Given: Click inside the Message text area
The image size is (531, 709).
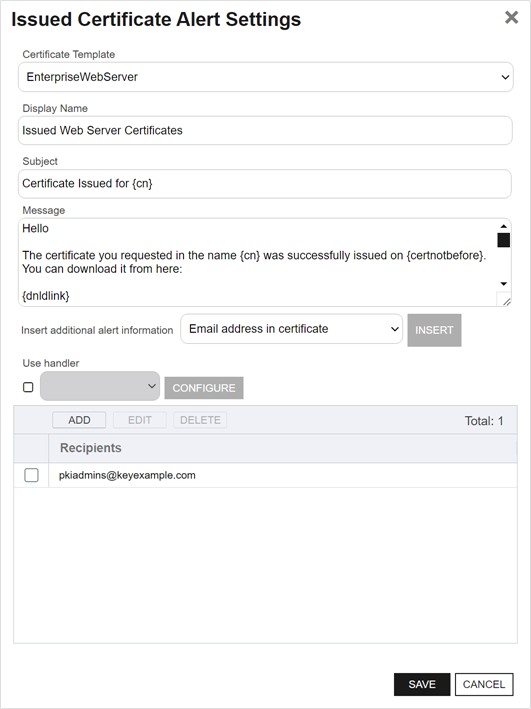Looking at the screenshot, I should pyautogui.click(x=258, y=262).
